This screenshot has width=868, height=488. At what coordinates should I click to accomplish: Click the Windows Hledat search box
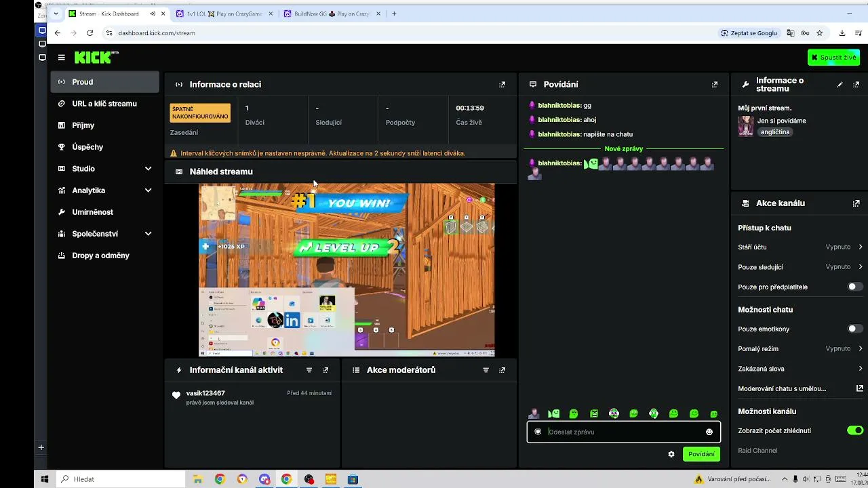click(x=121, y=479)
